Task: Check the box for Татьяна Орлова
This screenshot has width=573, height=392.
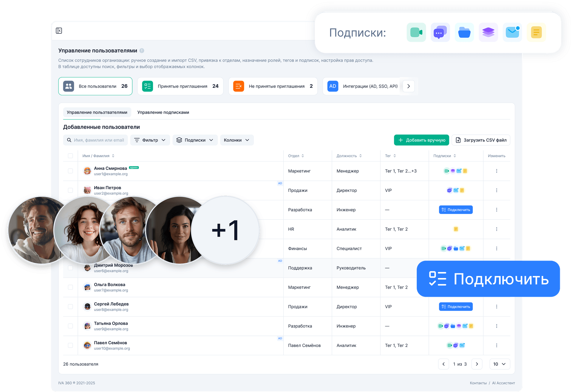Action: tap(70, 326)
